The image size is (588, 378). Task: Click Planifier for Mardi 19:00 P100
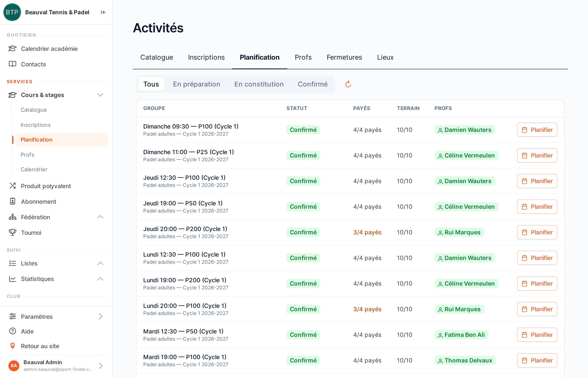(537, 360)
